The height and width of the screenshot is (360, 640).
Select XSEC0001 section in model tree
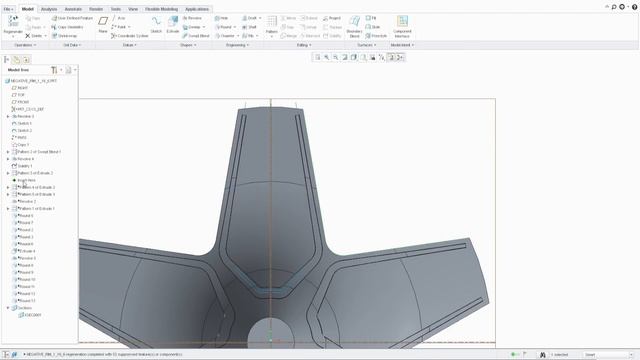pos(30,315)
